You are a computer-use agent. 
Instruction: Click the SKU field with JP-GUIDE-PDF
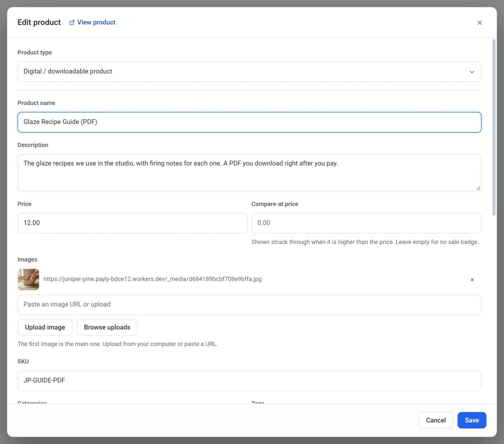point(249,381)
